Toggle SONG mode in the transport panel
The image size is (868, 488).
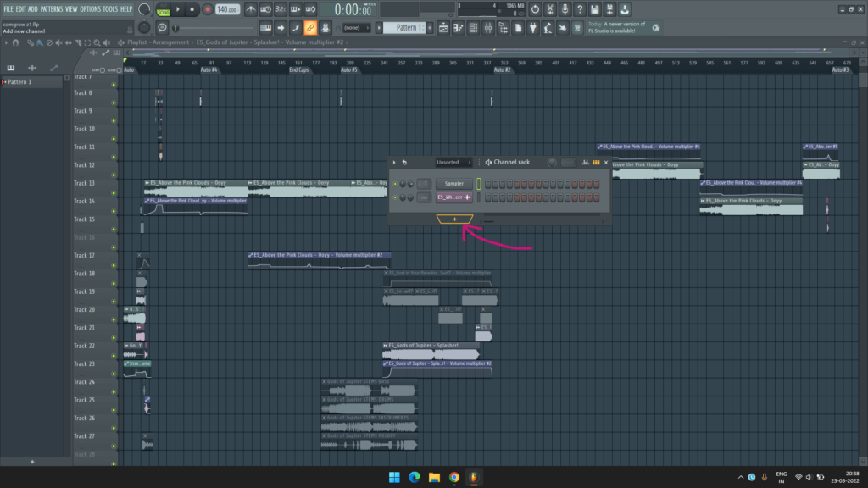[x=162, y=10]
